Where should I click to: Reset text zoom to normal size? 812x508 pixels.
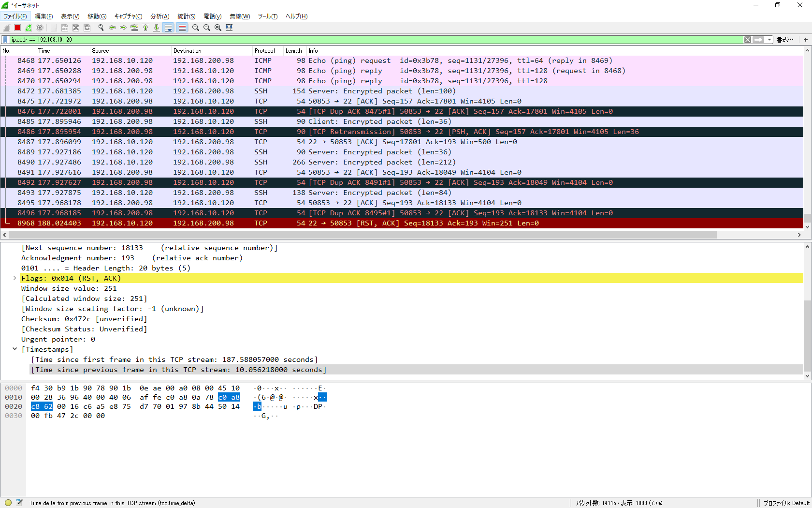point(218,28)
